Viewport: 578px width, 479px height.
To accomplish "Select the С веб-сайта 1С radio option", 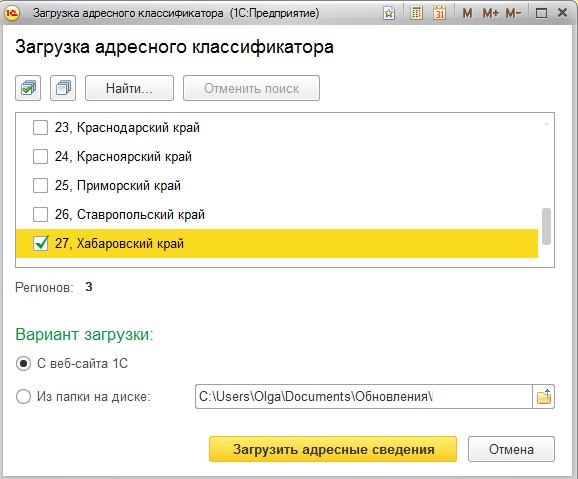I will pyautogui.click(x=23, y=364).
